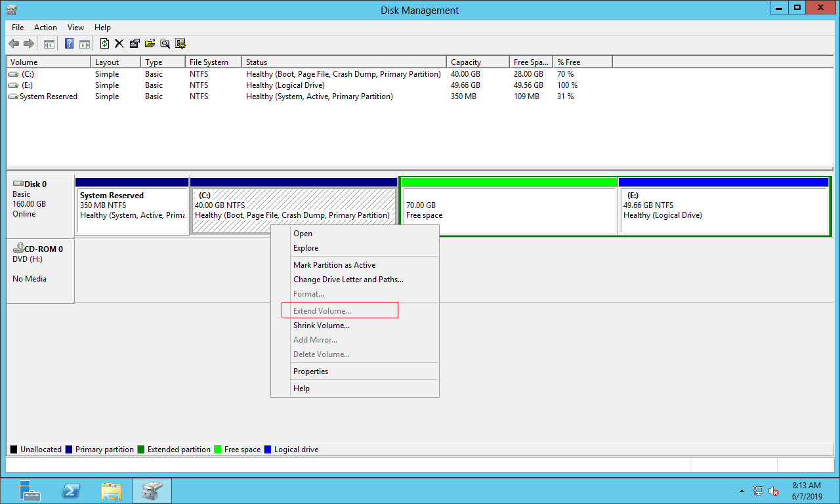Image resolution: width=840 pixels, height=504 pixels.
Task: Click Properties in the context menu
Action: click(x=310, y=371)
